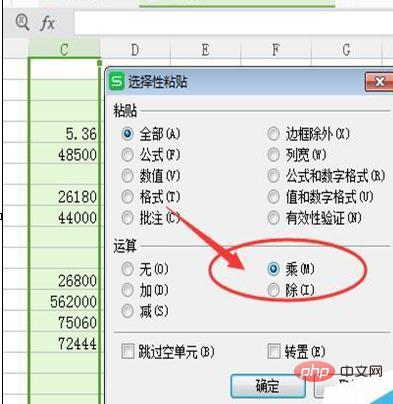Click the magnifier zoom icon beside fx
This screenshot has height=404, width=393.
(x=22, y=23)
